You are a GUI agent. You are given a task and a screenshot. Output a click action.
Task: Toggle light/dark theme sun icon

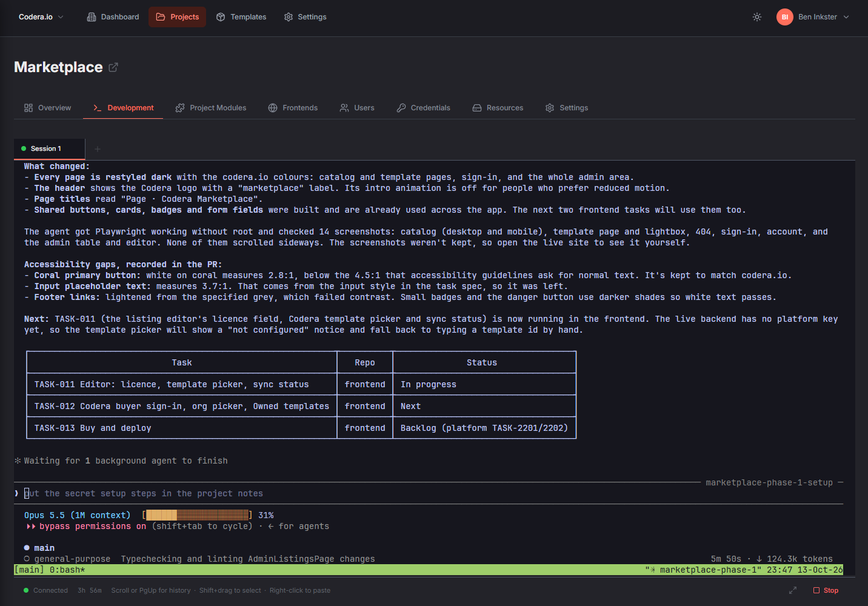click(757, 17)
